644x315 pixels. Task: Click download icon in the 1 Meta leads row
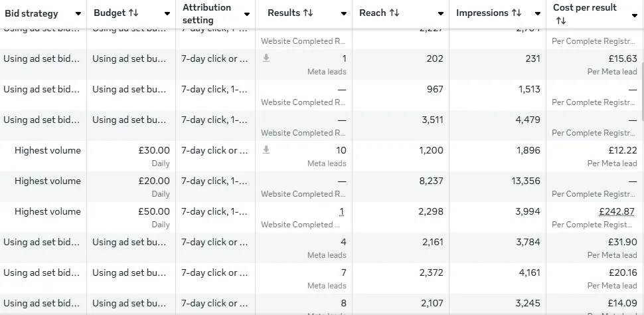266,58
